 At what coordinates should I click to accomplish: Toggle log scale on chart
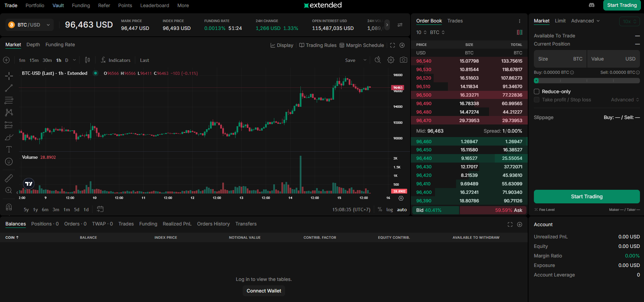[389, 209]
